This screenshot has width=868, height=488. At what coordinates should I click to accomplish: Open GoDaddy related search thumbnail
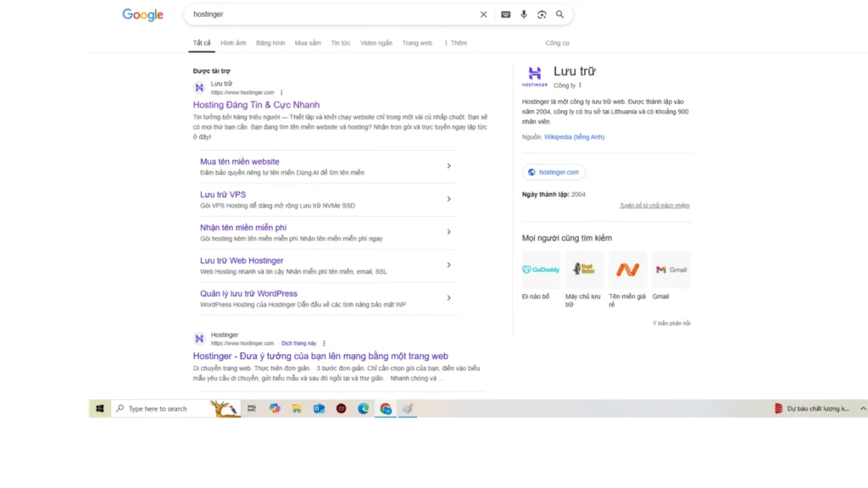click(541, 269)
